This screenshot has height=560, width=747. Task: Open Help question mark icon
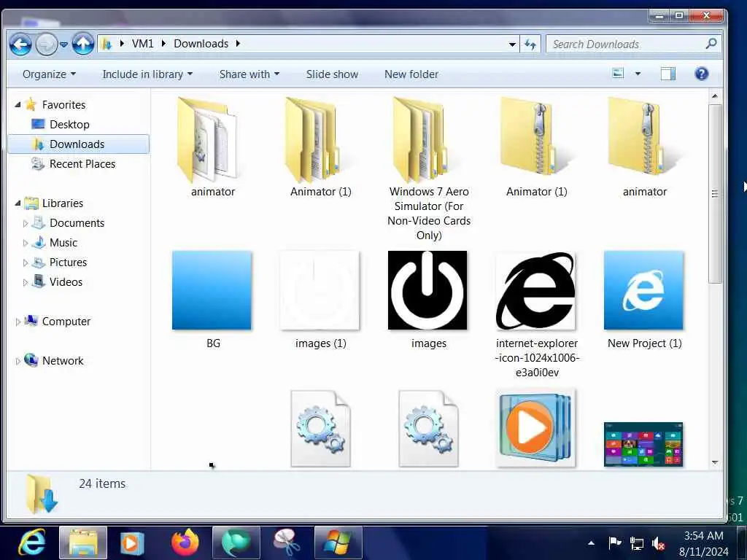tap(701, 74)
